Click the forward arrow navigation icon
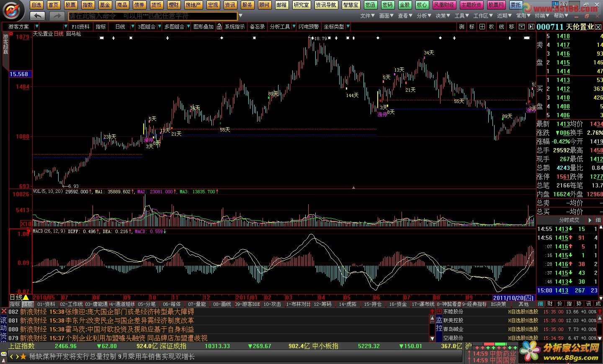Viewport: 603px width, 364px height. (x=56, y=16)
